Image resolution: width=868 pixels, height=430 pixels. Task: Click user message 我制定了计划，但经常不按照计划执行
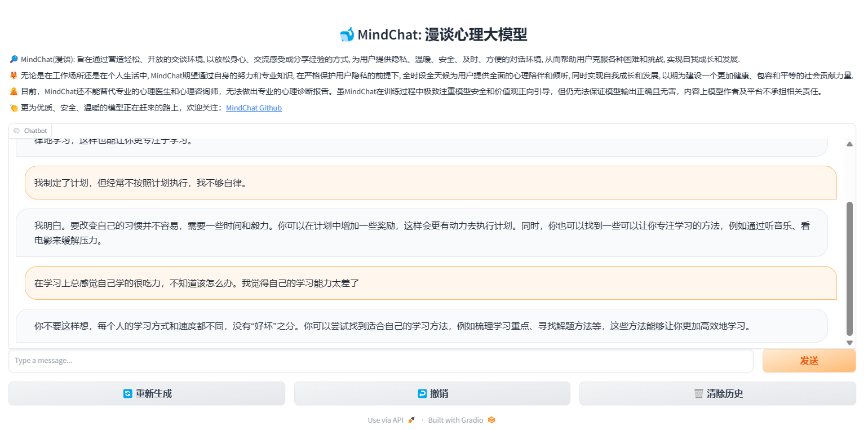431,183
